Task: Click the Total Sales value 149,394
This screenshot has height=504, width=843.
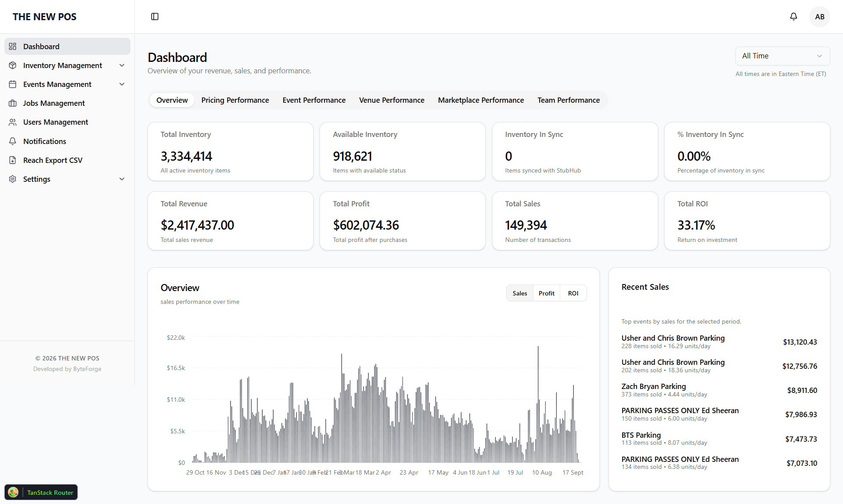Action: tap(526, 225)
